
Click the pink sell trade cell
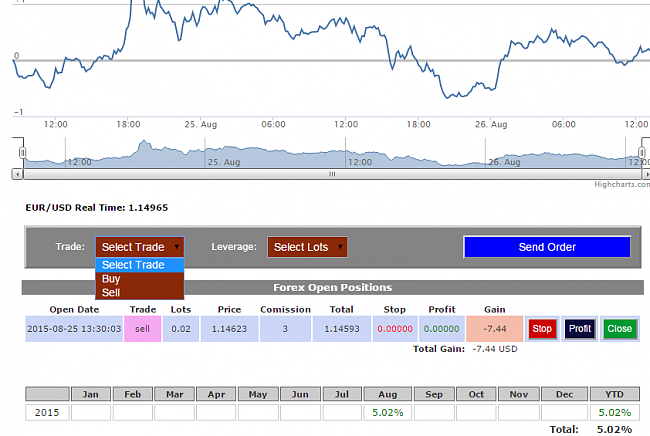click(142, 329)
